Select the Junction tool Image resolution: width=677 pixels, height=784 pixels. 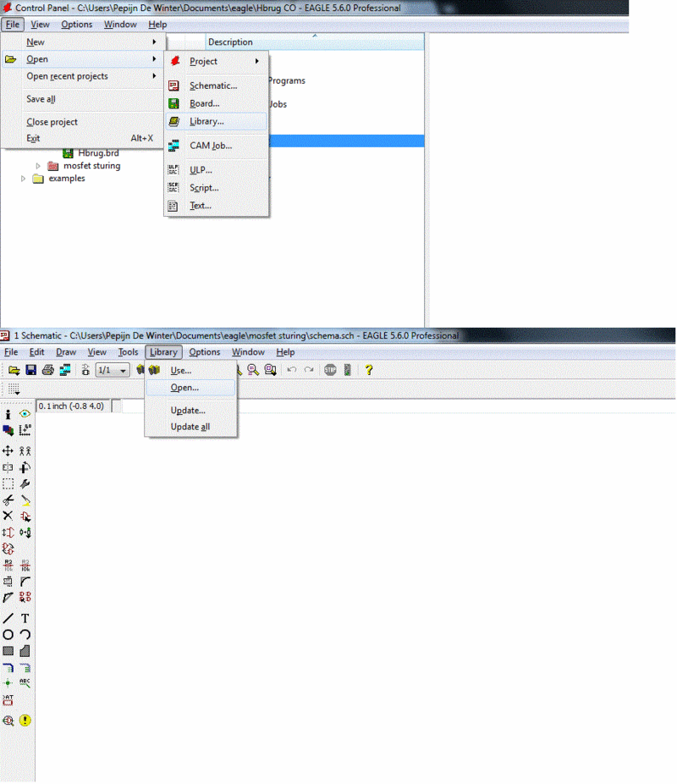click(8, 683)
